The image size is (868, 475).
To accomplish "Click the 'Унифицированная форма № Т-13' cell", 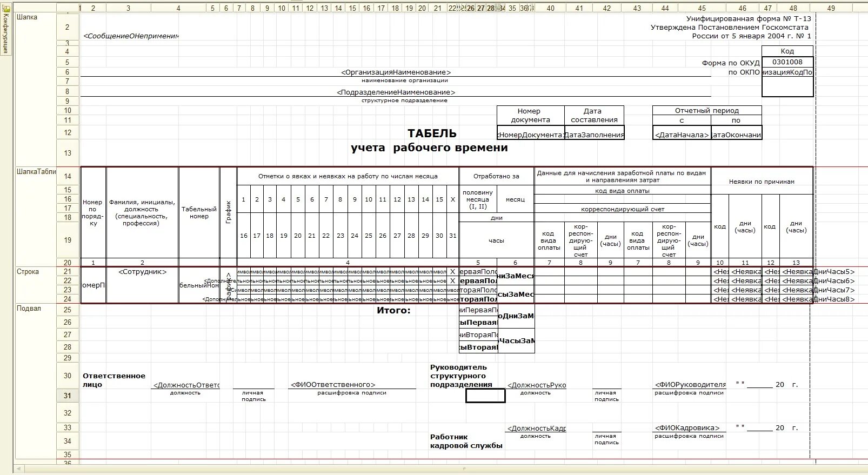I will click(x=749, y=19).
